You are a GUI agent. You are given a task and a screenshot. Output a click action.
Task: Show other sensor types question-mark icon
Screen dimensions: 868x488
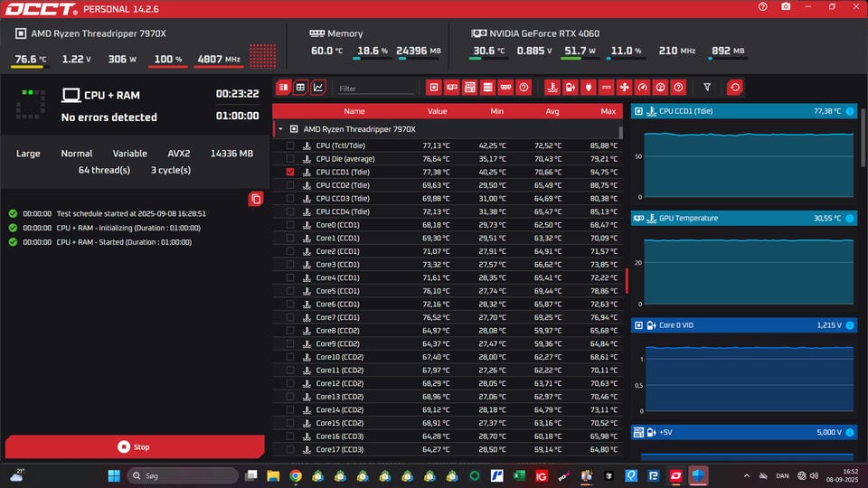[x=678, y=88]
